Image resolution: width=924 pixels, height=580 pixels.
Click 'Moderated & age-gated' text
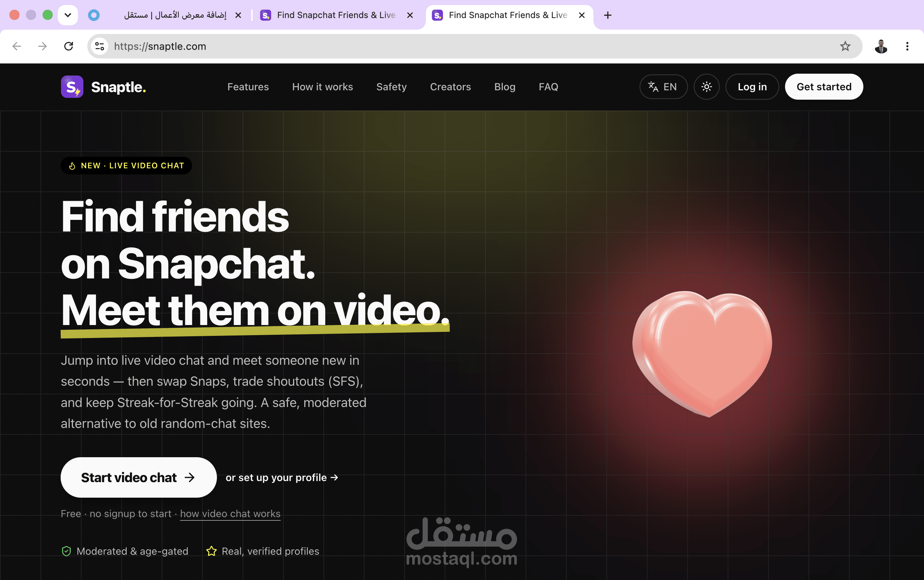pyautogui.click(x=132, y=551)
